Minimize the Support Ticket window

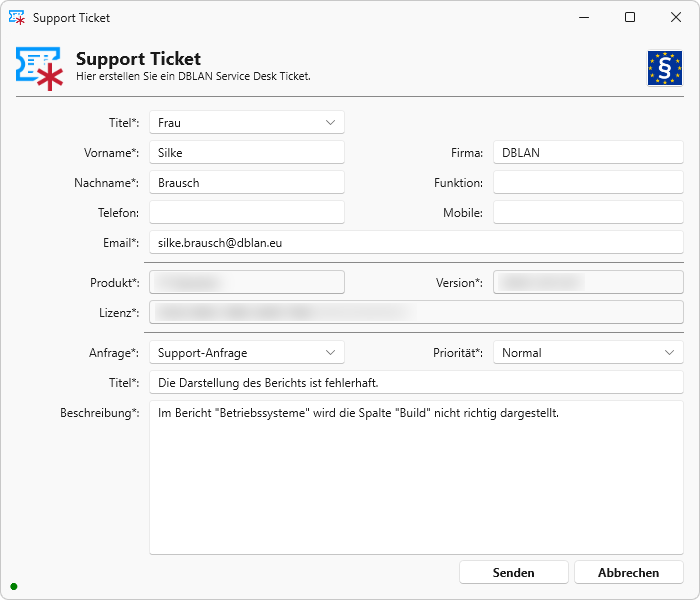(x=584, y=17)
